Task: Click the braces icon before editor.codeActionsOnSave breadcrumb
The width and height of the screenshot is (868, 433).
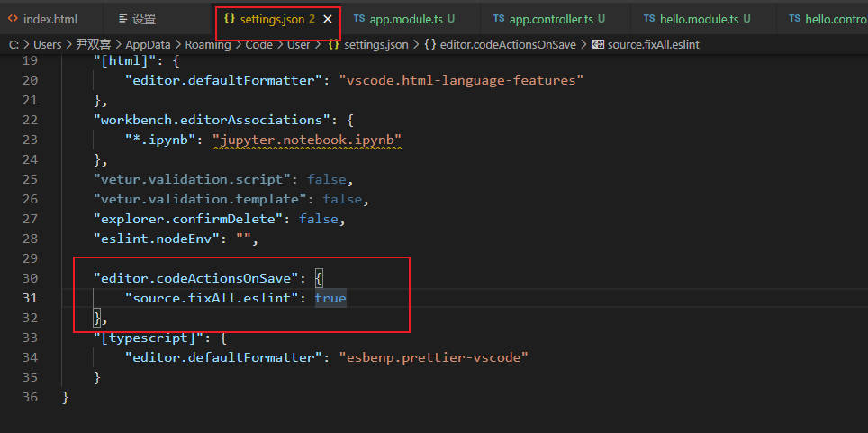Action: coord(429,44)
